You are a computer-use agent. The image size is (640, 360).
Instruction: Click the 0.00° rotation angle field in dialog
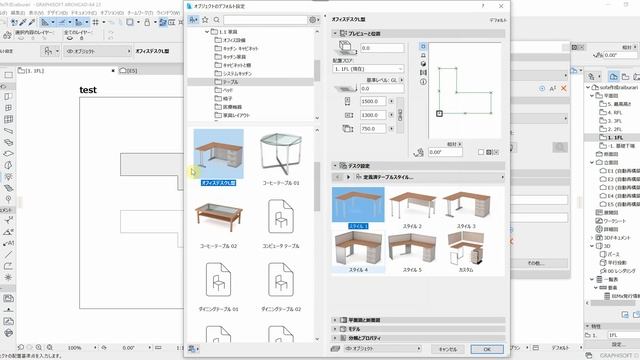point(445,152)
